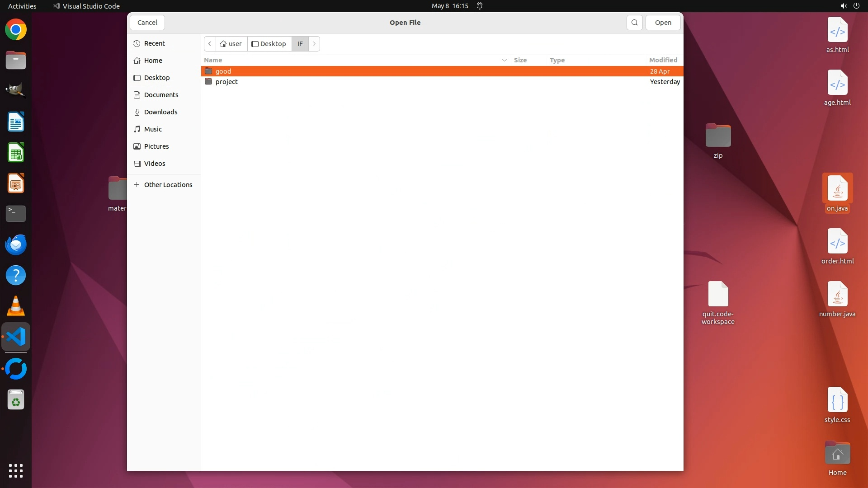Select the good folder row

coord(223,71)
